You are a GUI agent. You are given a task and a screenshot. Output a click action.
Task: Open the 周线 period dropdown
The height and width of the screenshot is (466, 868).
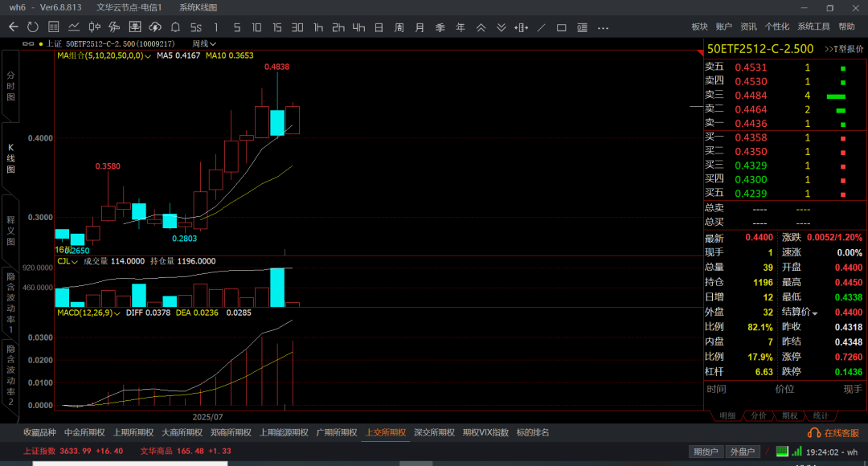pyautogui.click(x=203, y=43)
